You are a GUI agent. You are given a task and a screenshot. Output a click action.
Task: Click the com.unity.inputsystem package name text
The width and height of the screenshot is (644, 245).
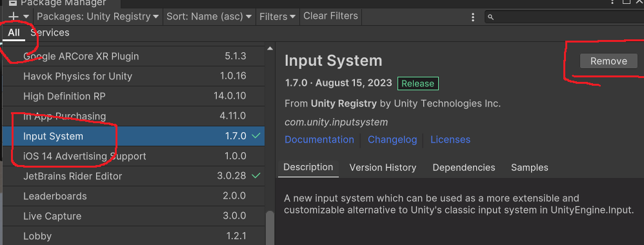(336, 122)
